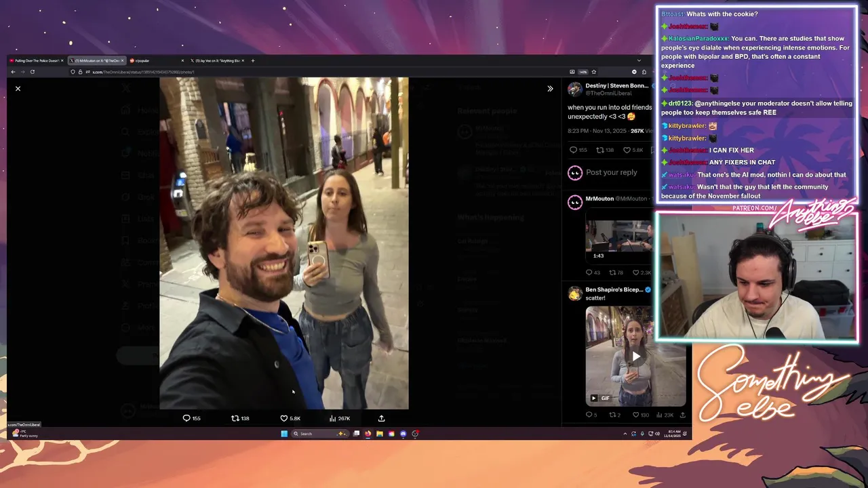Viewport: 868px width, 488px height.
Task: Click the taskbar Search box
Action: [x=319, y=434]
